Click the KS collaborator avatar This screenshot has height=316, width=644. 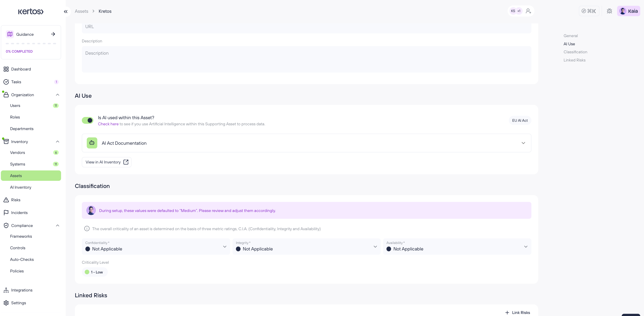513,11
